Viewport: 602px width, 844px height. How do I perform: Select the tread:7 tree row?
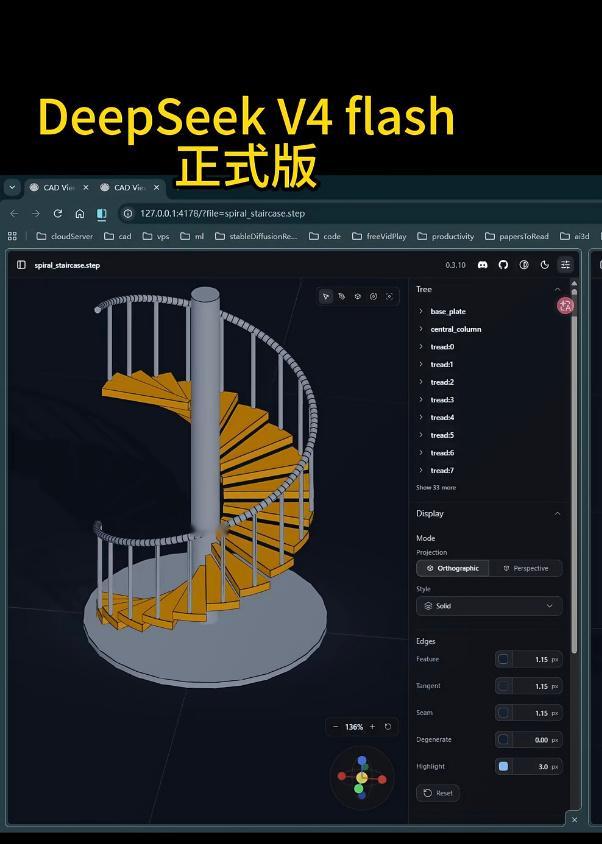click(x=489, y=470)
